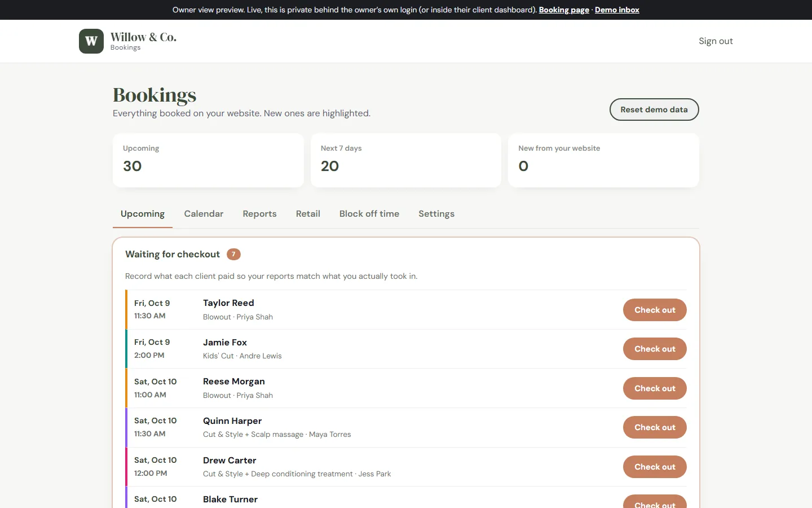This screenshot has width=812, height=508.
Task: Check out Blake Turner's booking
Action: [x=655, y=502]
